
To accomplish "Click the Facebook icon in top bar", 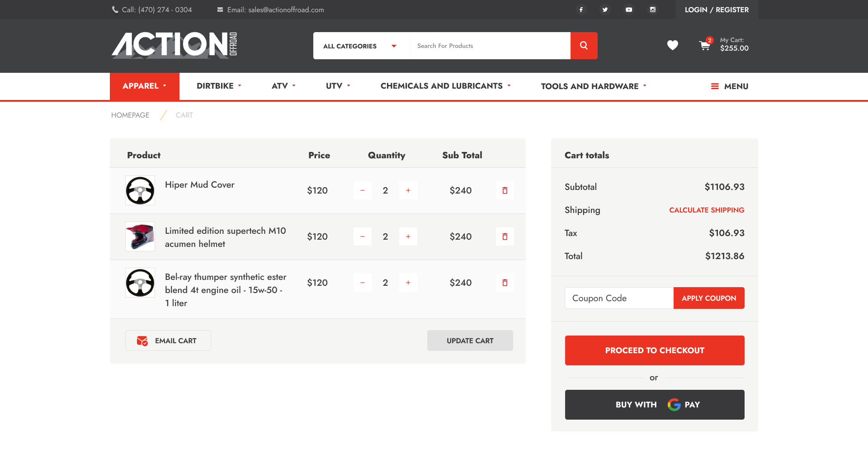I will click(581, 9).
